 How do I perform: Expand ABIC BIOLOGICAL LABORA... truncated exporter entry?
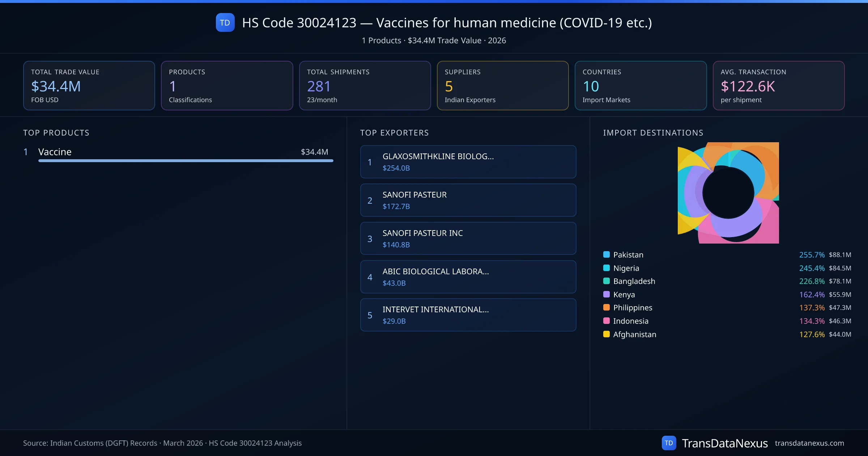[x=435, y=271]
